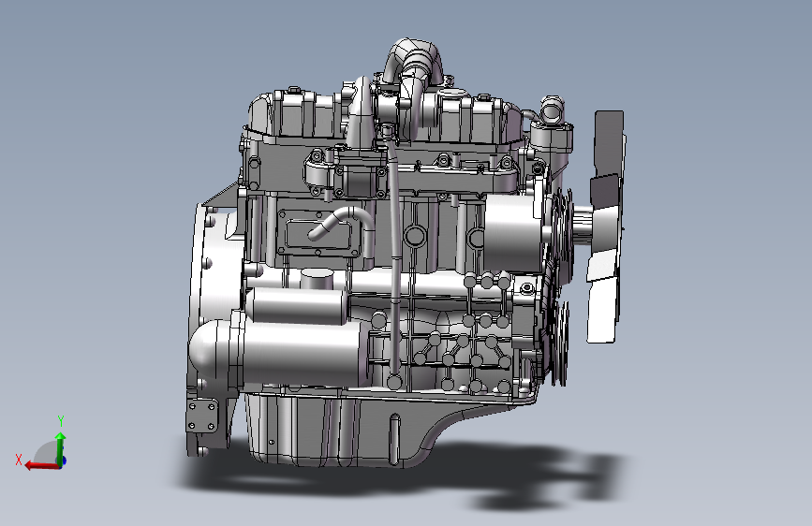
Task: Click the blue Z axis dot of the triad
Action: (63, 460)
